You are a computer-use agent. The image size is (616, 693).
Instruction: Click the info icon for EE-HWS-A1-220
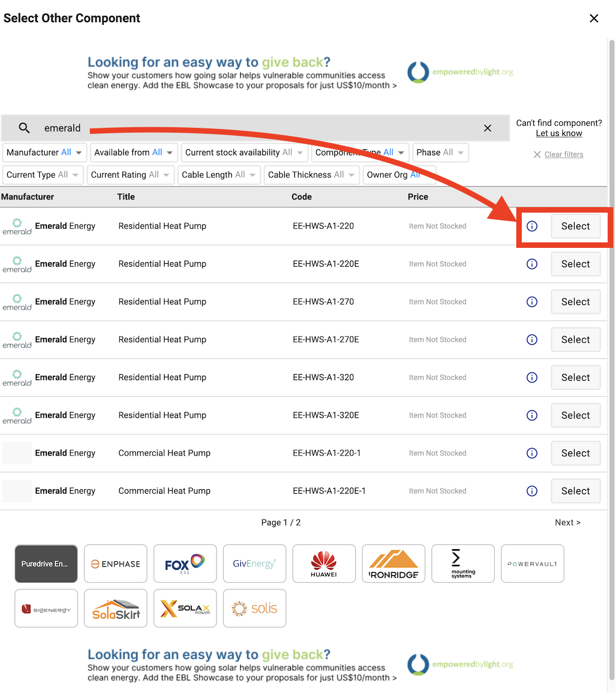(532, 226)
